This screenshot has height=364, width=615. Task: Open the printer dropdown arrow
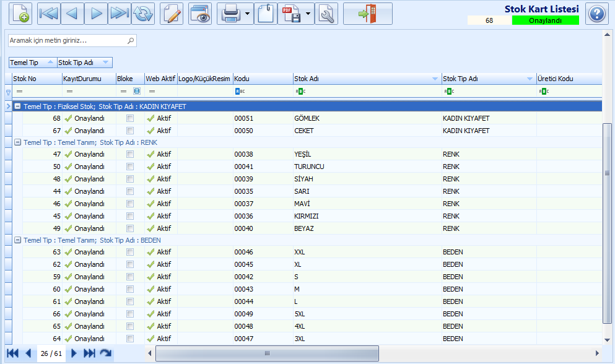pyautogui.click(x=248, y=14)
